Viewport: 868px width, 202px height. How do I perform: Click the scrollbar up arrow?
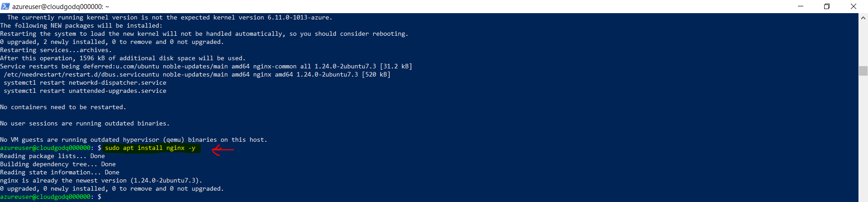[863, 18]
